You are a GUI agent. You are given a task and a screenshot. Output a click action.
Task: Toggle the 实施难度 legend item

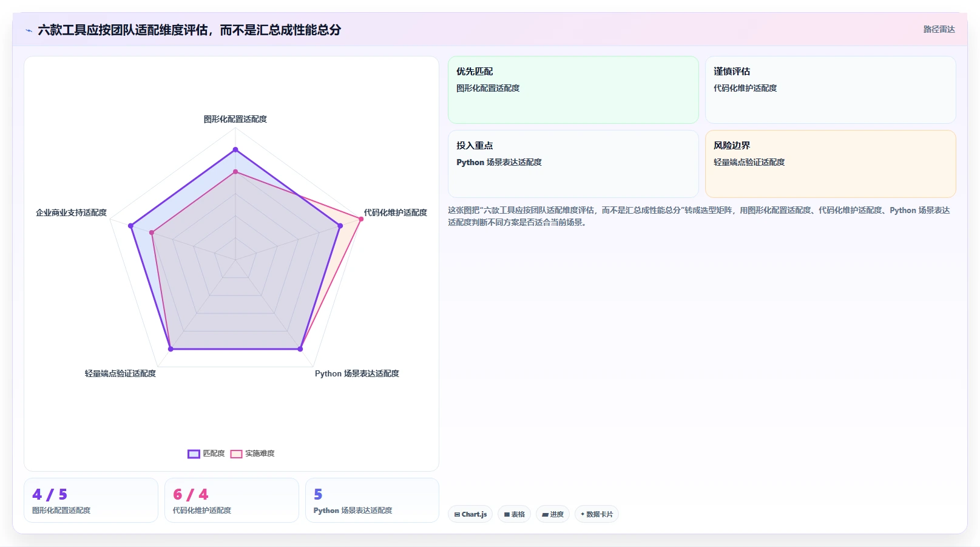tap(252, 454)
